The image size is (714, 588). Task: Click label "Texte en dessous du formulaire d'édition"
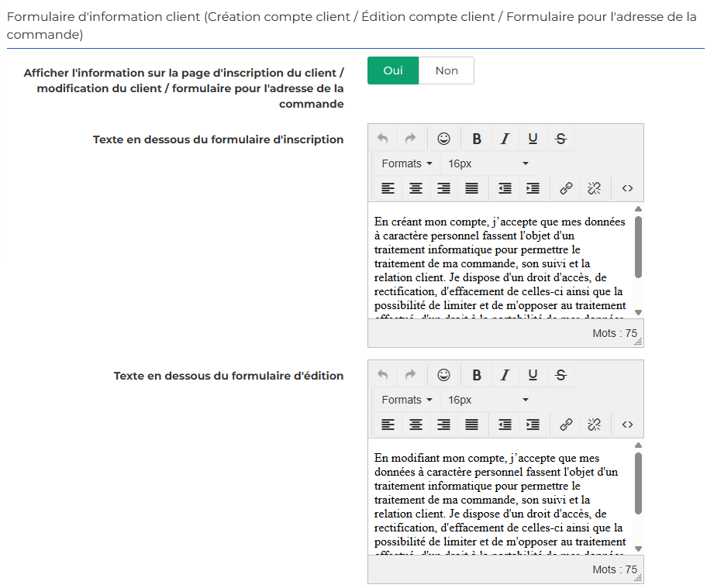point(229,376)
